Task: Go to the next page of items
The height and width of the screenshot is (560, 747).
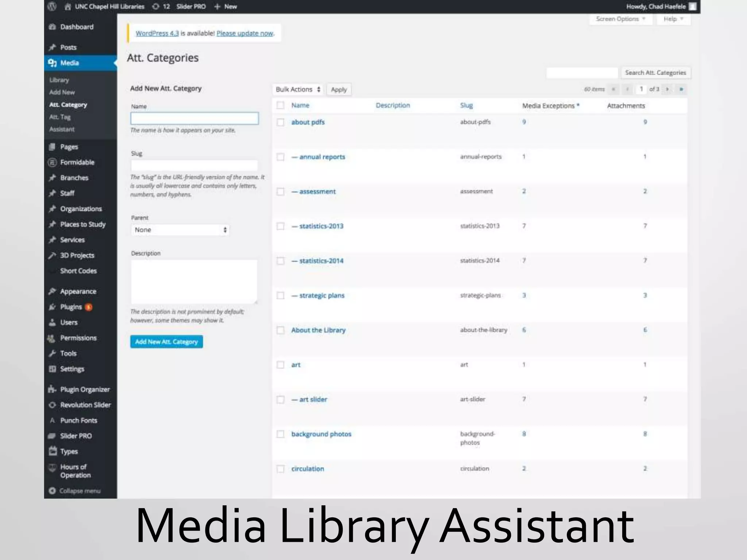Action: pyautogui.click(x=667, y=89)
